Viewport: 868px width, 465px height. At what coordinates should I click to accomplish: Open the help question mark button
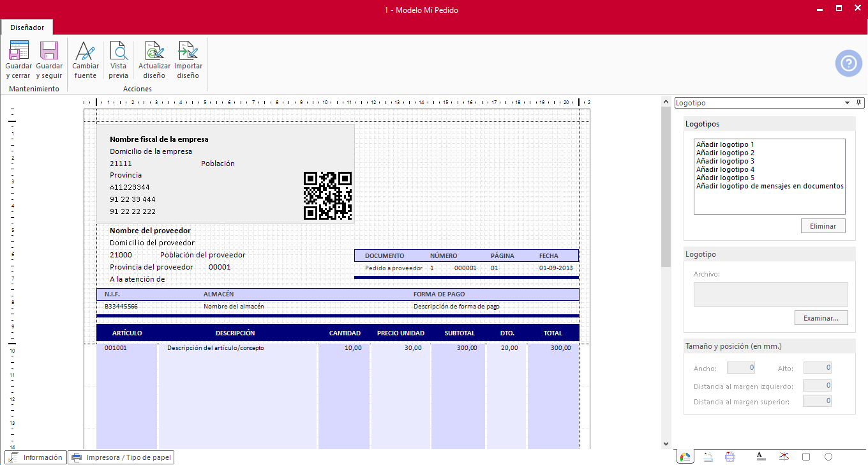pos(848,63)
